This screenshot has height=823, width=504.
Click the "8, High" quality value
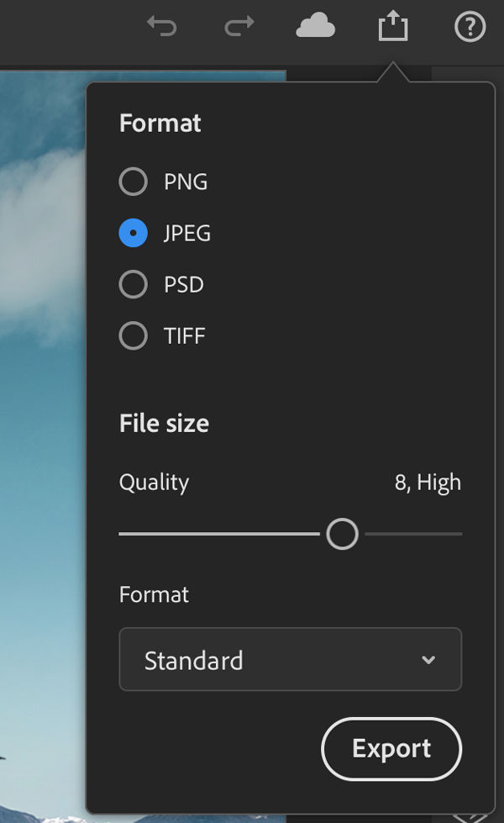428,483
